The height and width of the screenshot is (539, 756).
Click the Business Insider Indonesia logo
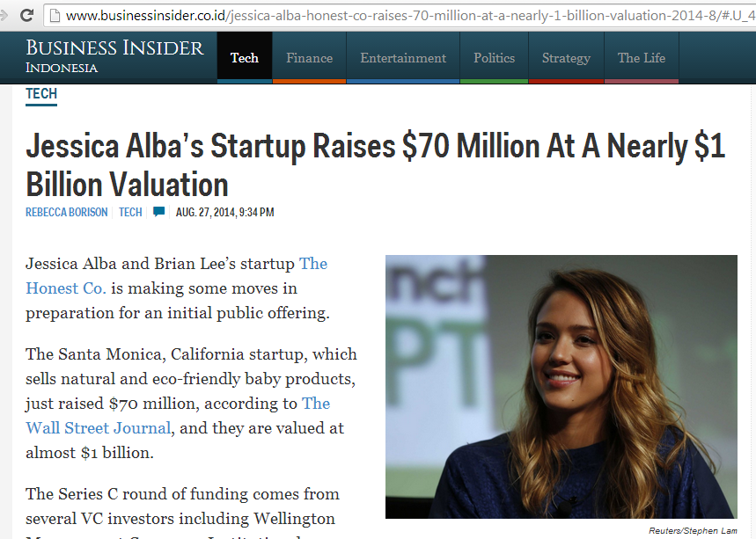click(x=114, y=56)
